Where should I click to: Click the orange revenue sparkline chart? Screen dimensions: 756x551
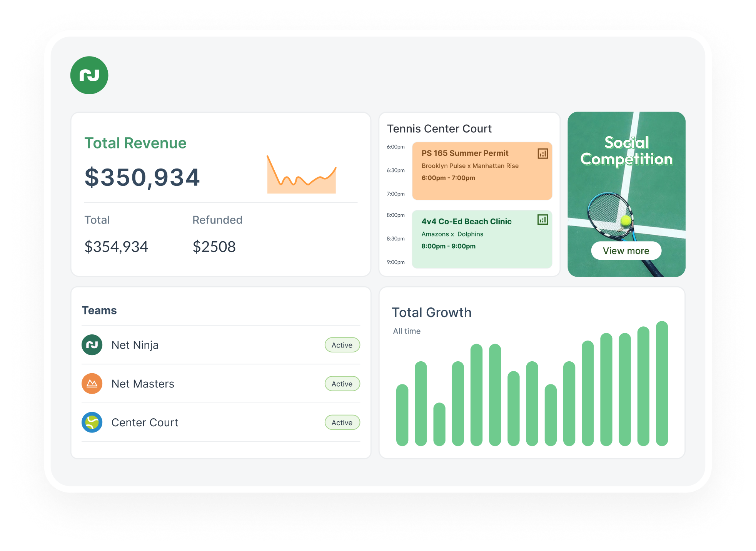[x=302, y=176]
